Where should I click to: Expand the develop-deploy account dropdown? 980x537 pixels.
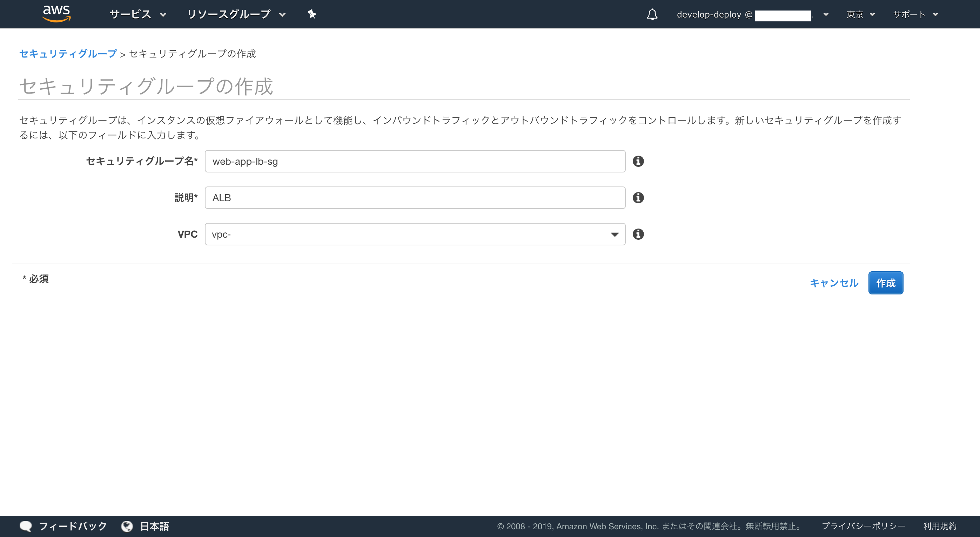[751, 15]
